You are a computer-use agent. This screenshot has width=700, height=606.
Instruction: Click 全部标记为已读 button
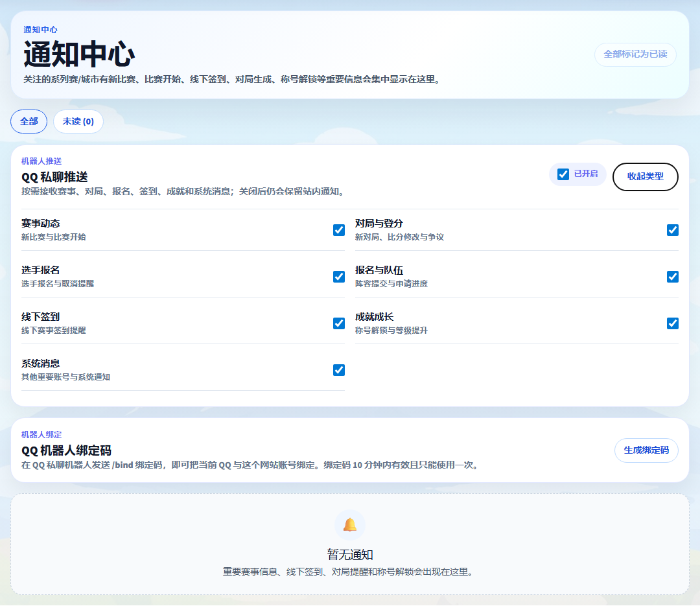pos(635,54)
